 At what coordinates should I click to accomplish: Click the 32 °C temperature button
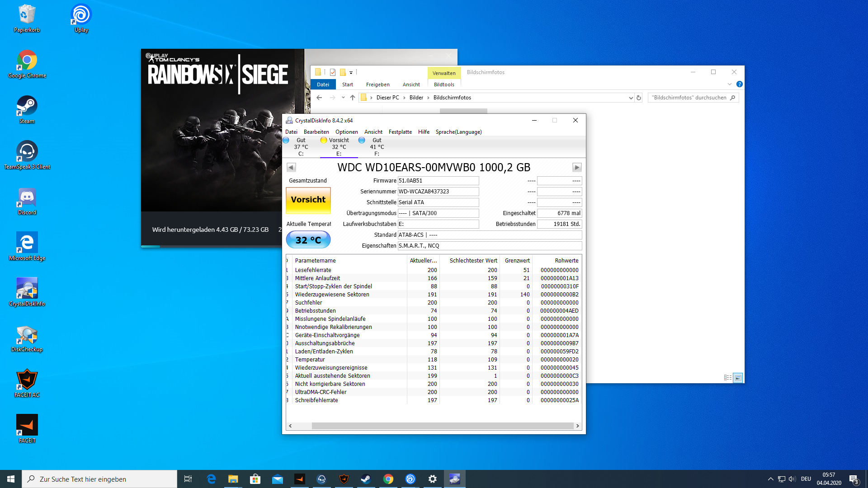click(x=308, y=240)
